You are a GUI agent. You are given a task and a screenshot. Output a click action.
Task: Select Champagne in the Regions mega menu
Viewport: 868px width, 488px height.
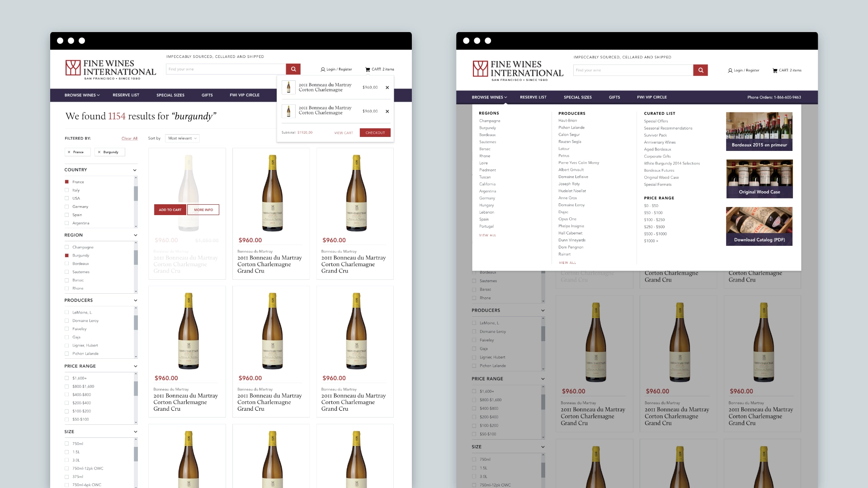[x=490, y=121]
